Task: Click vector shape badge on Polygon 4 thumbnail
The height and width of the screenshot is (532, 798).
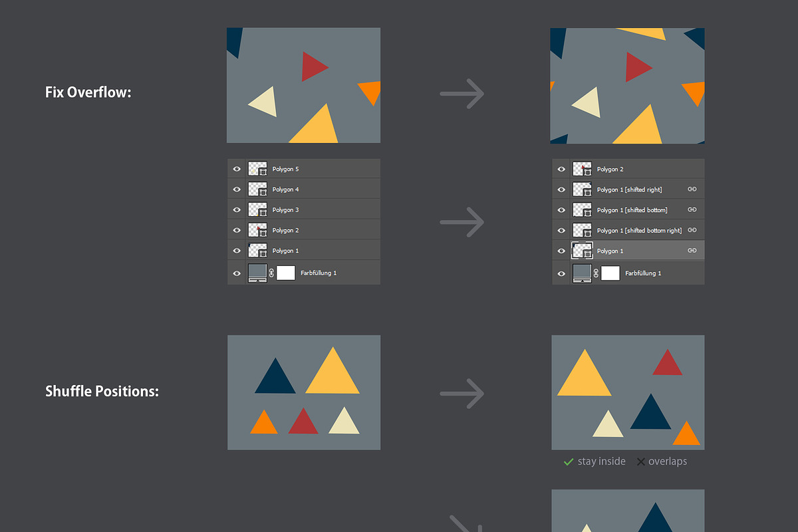Action: (x=263, y=193)
